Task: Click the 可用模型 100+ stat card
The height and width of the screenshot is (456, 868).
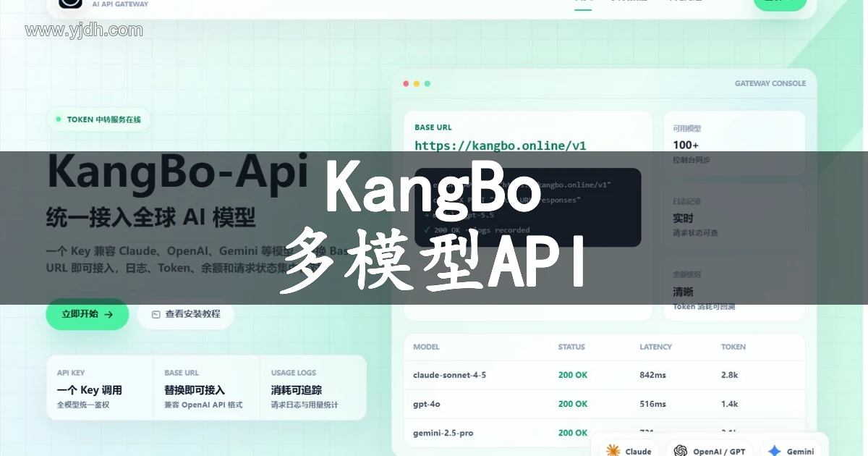Action: click(734, 143)
